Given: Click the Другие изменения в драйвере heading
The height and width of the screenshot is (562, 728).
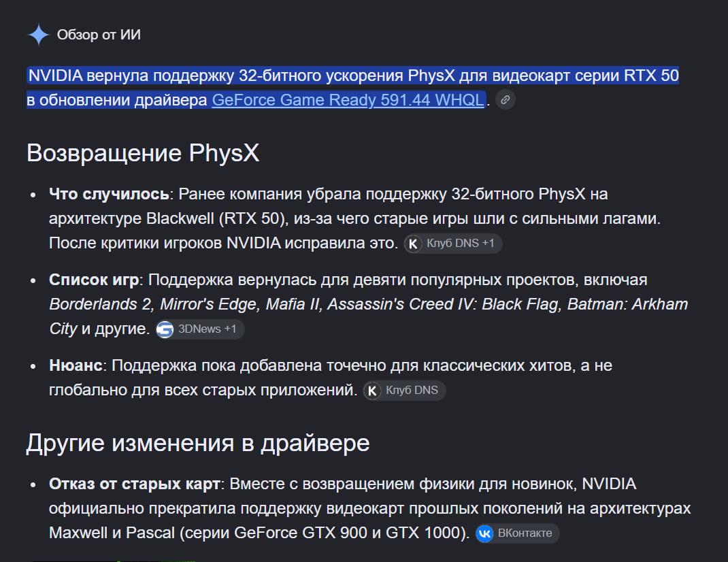Looking at the screenshot, I should click(x=198, y=443).
